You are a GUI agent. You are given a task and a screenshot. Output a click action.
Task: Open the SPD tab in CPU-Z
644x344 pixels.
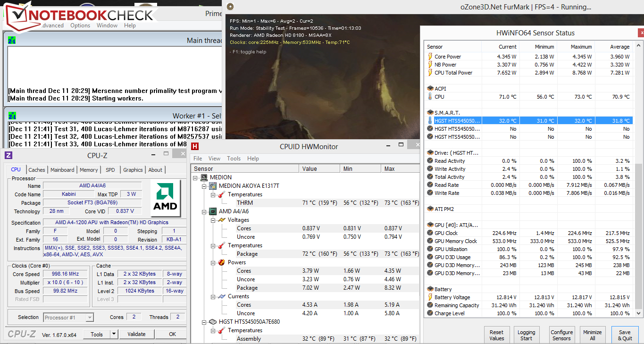point(110,170)
